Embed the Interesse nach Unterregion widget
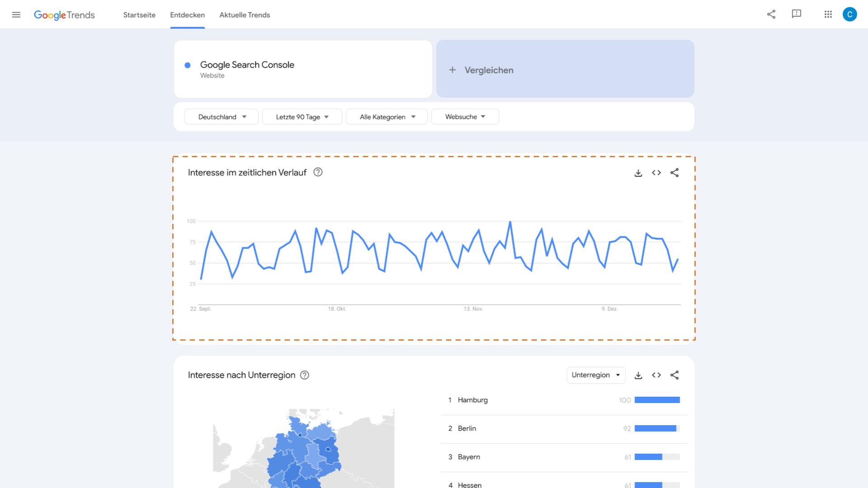Image resolution: width=868 pixels, height=488 pixels. (656, 375)
